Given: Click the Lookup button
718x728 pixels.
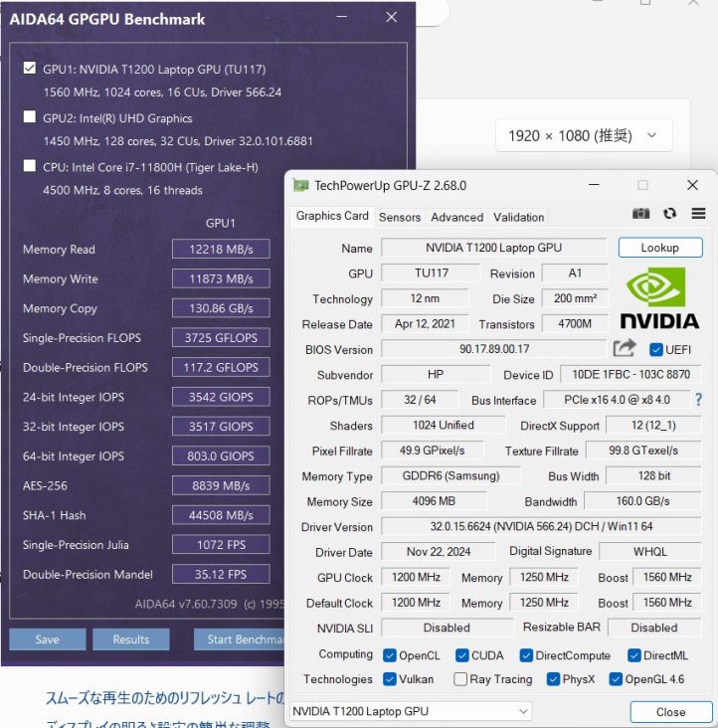Looking at the screenshot, I should click(x=660, y=248).
